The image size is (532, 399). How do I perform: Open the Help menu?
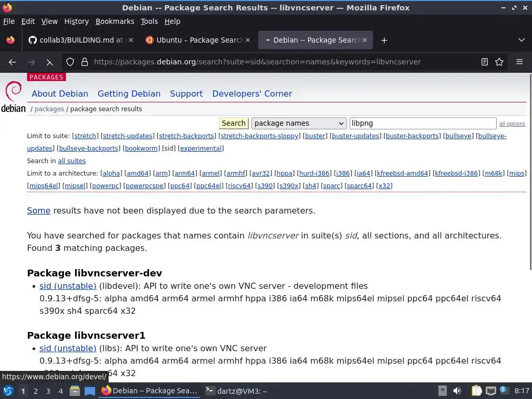172,21
